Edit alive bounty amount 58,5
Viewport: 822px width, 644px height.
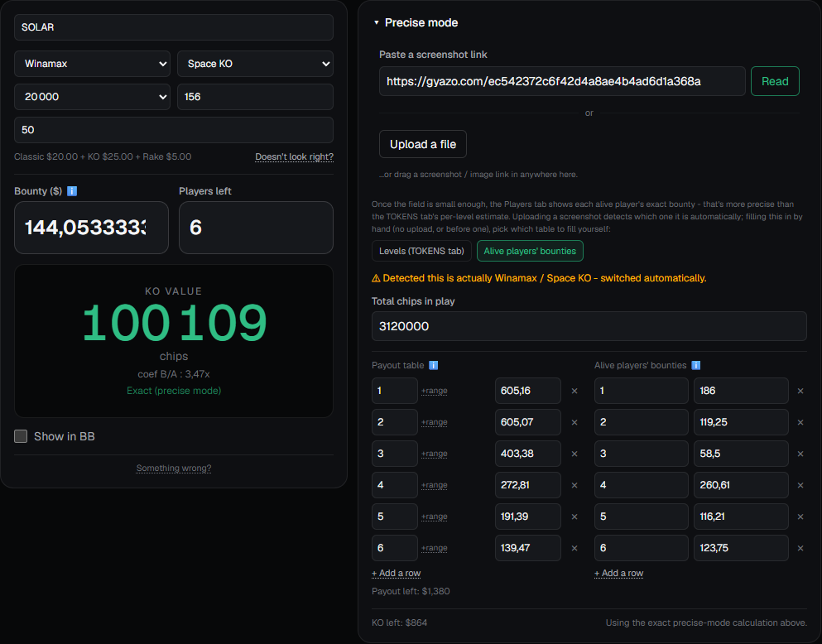(741, 454)
